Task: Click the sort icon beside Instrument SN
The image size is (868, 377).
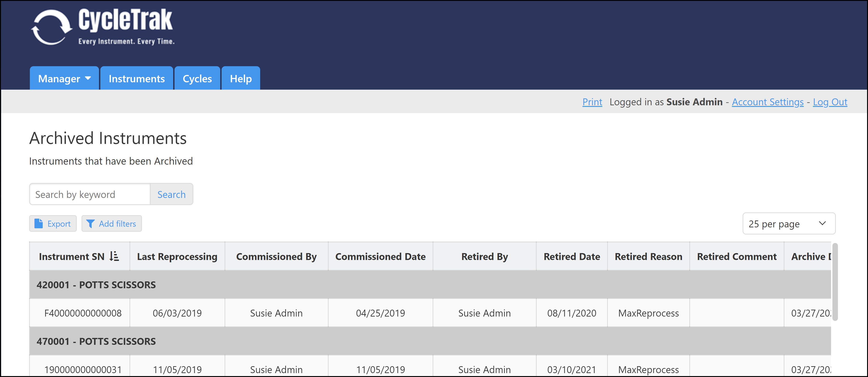Action: coord(114,256)
